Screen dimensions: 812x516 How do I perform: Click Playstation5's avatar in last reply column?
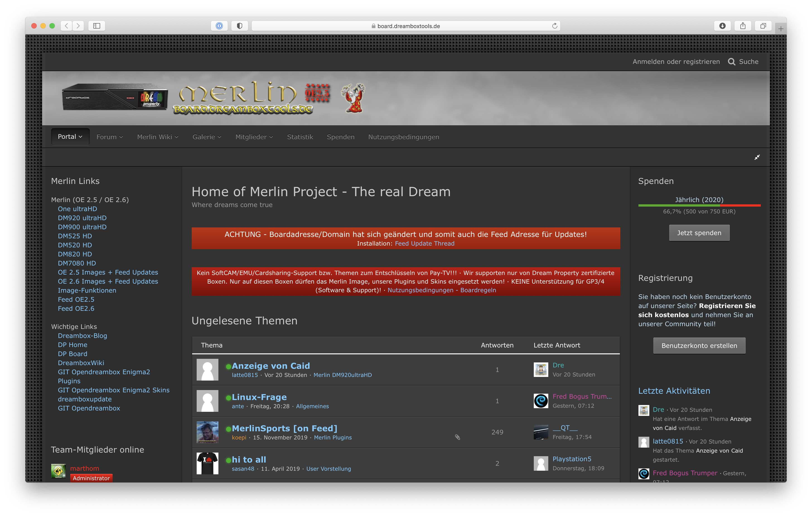coord(541,463)
